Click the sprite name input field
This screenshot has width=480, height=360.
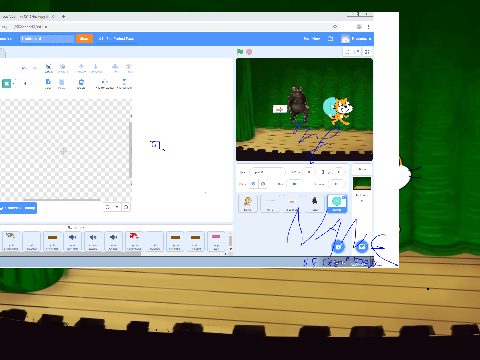click(268, 172)
